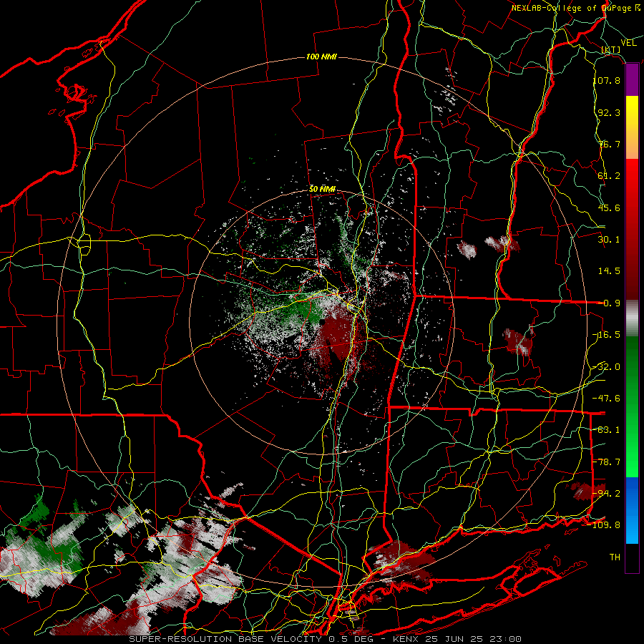The image size is (644, 644).
Task: Select the -94.2 velocity scale value
Action: pos(607,494)
